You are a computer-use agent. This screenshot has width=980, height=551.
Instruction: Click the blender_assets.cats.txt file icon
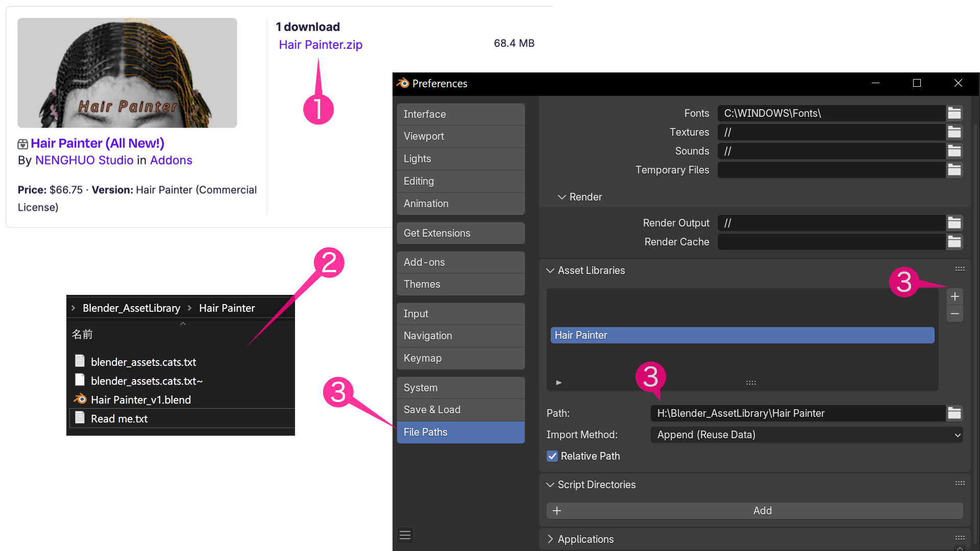[x=80, y=361]
